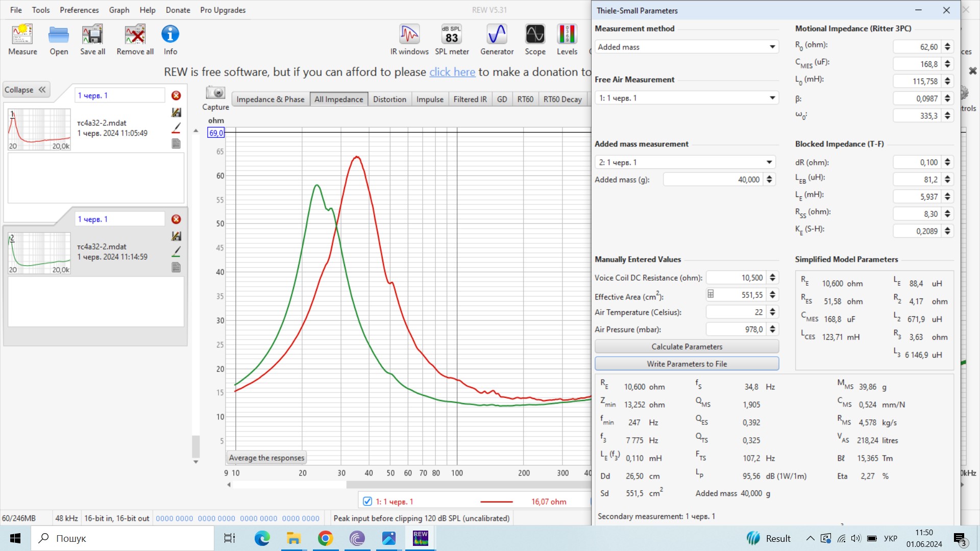Open the Scope tool
The image size is (980, 551).
tap(535, 40)
